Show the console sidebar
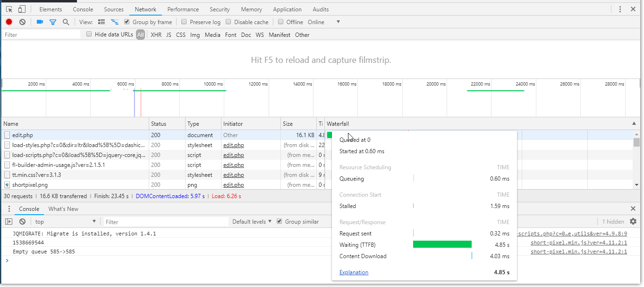The width and height of the screenshot is (644, 287). (x=9, y=221)
